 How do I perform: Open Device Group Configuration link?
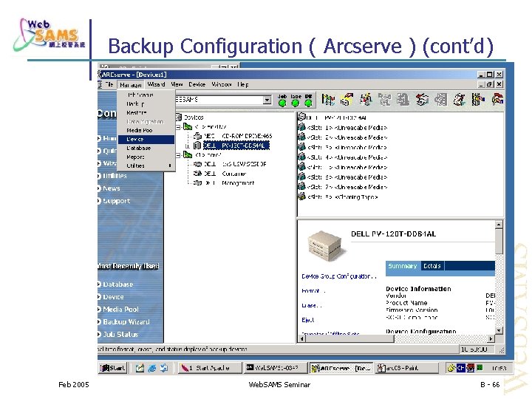(x=338, y=276)
